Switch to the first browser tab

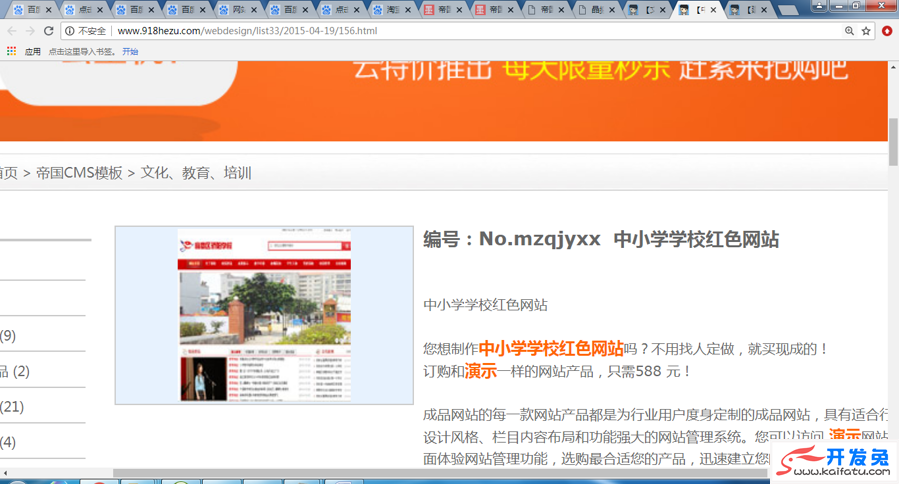[28, 10]
